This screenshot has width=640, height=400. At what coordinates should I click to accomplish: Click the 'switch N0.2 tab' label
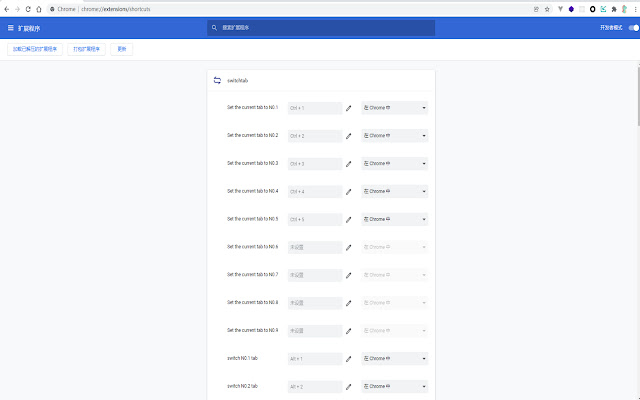(x=242, y=386)
